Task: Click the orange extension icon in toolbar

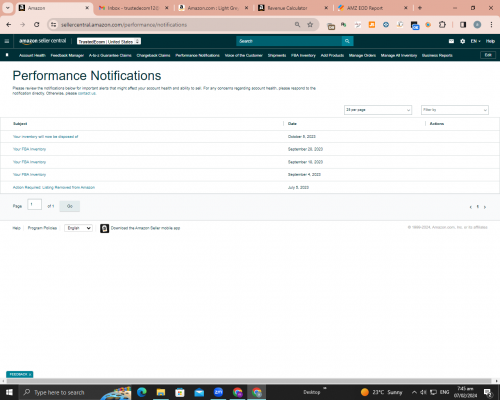Action: pos(372,25)
